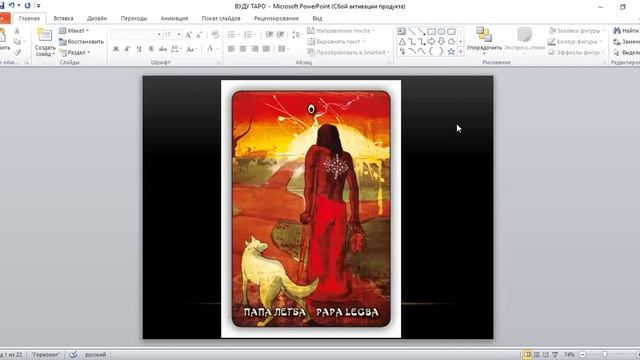Switch to Показ слайдов tab
Viewport: 640px width, 360px height.
click(x=221, y=18)
